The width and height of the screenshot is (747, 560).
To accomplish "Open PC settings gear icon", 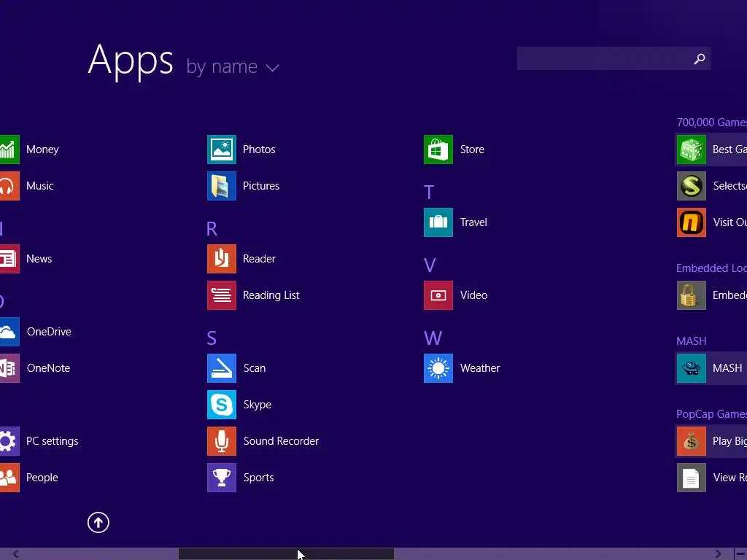I will pos(9,441).
